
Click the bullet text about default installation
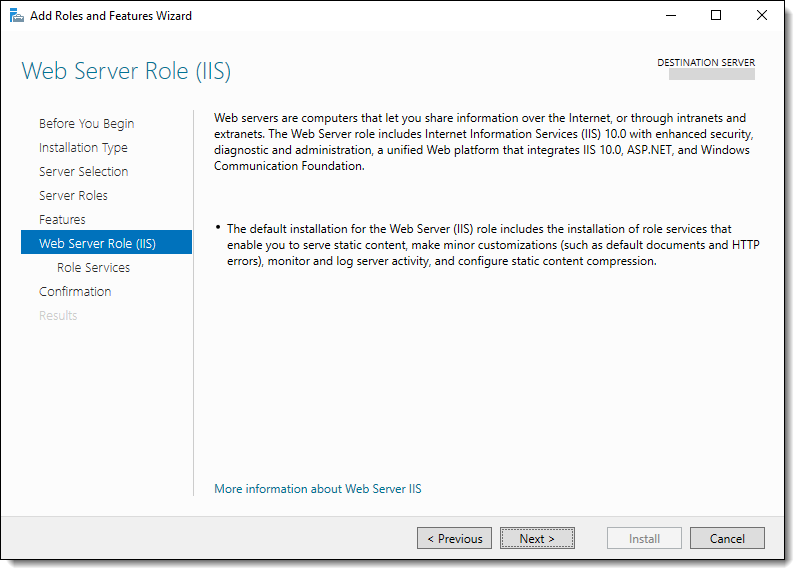[x=493, y=245]
